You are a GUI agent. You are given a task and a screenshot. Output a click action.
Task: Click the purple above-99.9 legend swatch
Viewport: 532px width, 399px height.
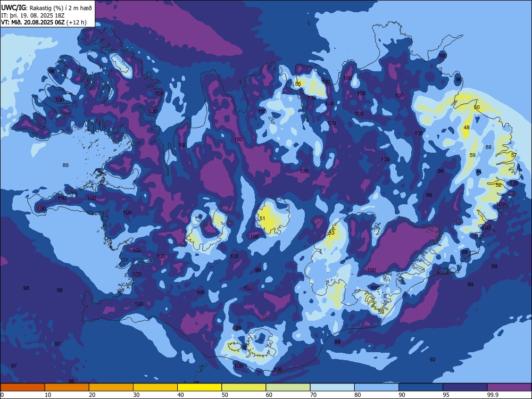click(x=509, y=387)
